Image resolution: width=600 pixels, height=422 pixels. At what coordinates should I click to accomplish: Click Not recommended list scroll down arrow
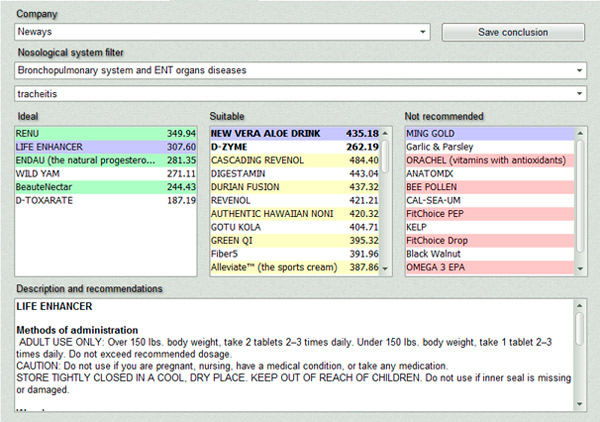click(x=580, y=269)
